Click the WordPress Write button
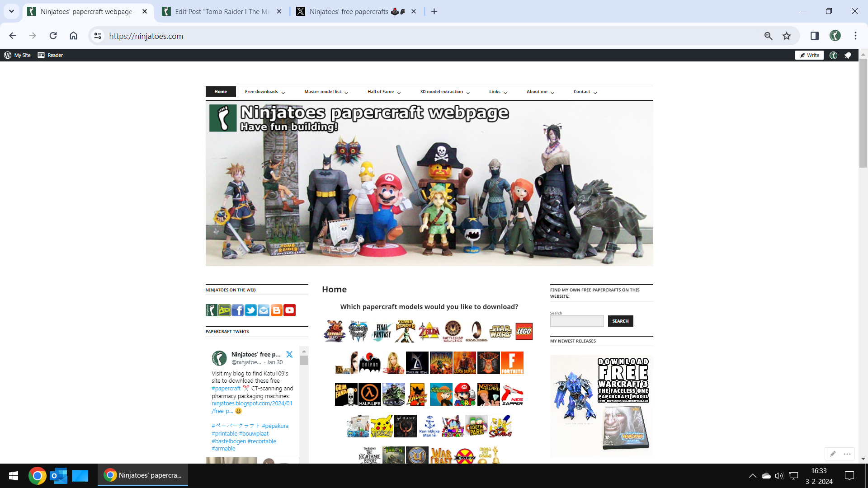This screenshot has width=868, height=488. click(809, 55)
